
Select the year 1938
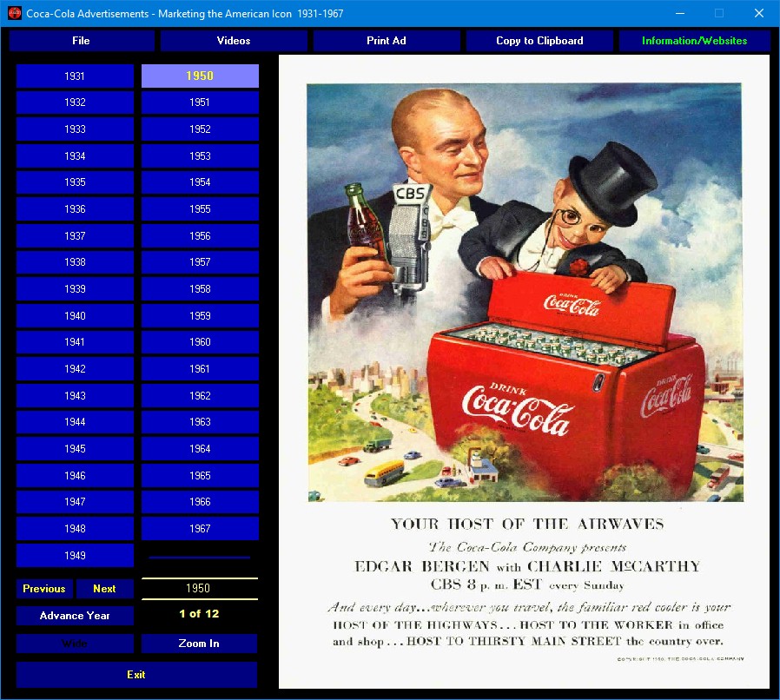click(75, 262)
